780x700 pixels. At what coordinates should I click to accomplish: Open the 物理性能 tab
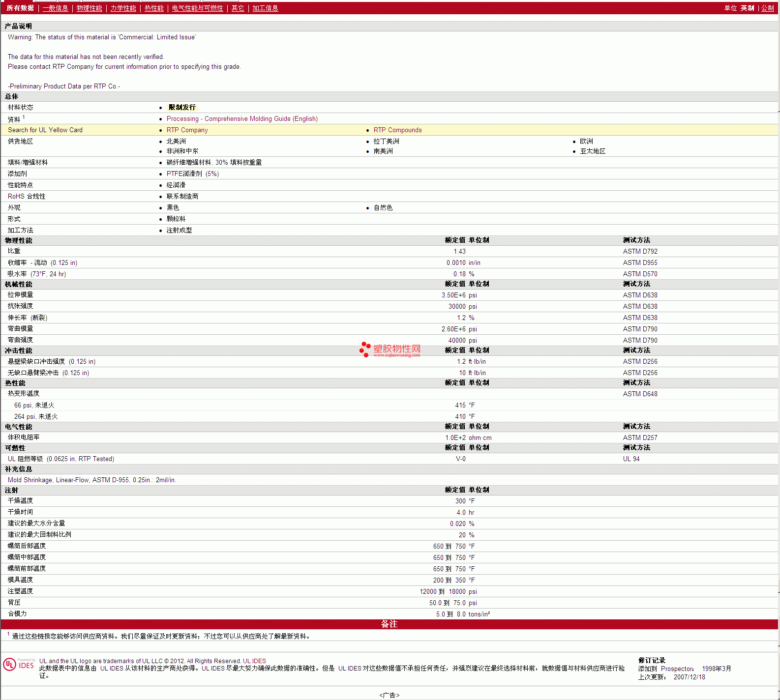coord(89,8)
